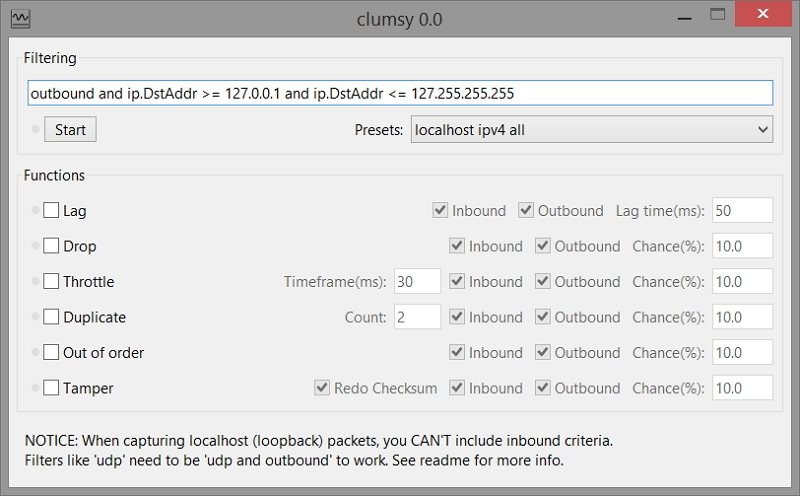Enable the Throttle function checkbox
Viewport: 800px width, 496px height.
point(51,281)
